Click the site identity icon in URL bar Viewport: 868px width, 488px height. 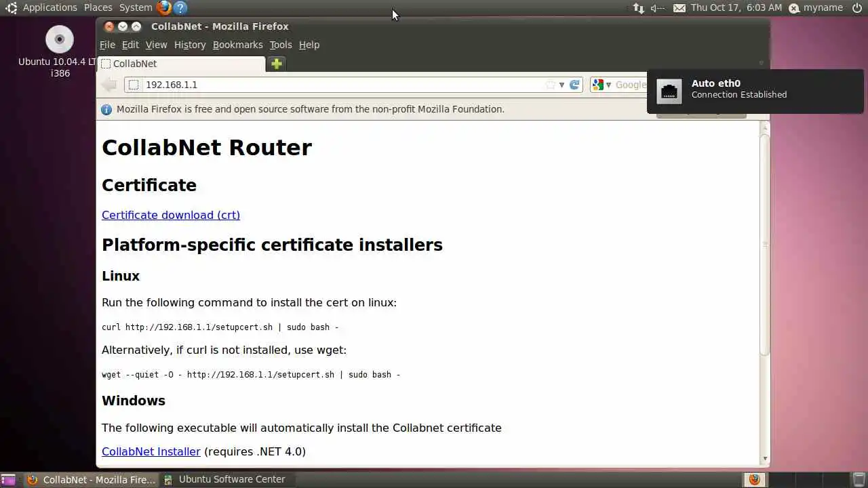pyautogui.click(x=134, y=85)
